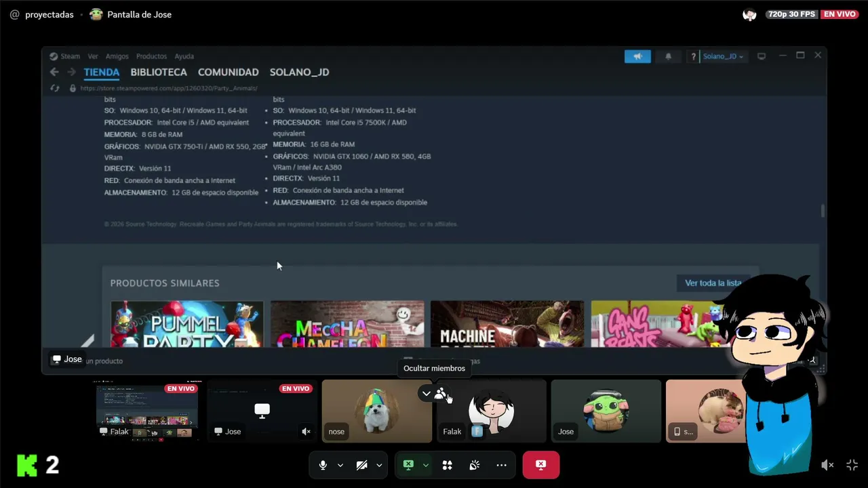This screenshot has height=488, width=868.
Task: Click the muted speaker icon on Jose's stream
Action: pos(306,431)
